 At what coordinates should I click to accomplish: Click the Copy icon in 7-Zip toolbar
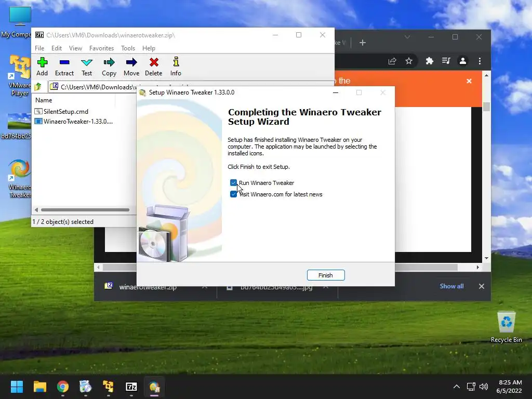[x=109, y=66]
